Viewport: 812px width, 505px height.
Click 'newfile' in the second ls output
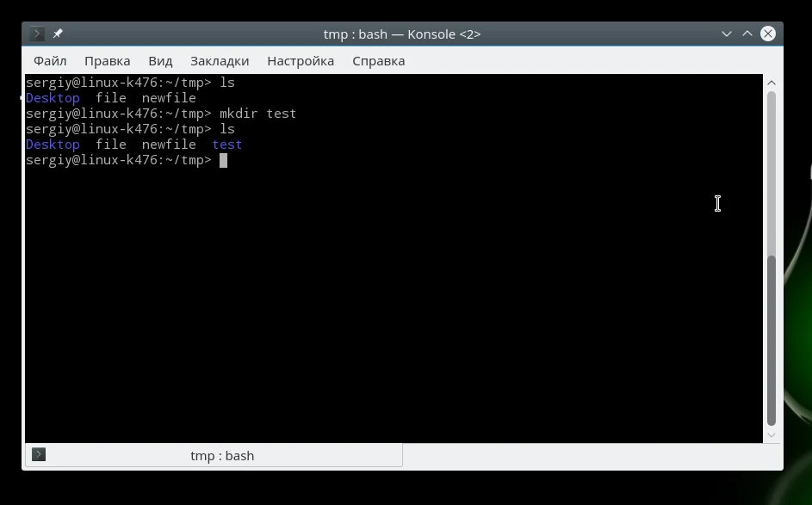click(x=169, y=145)
